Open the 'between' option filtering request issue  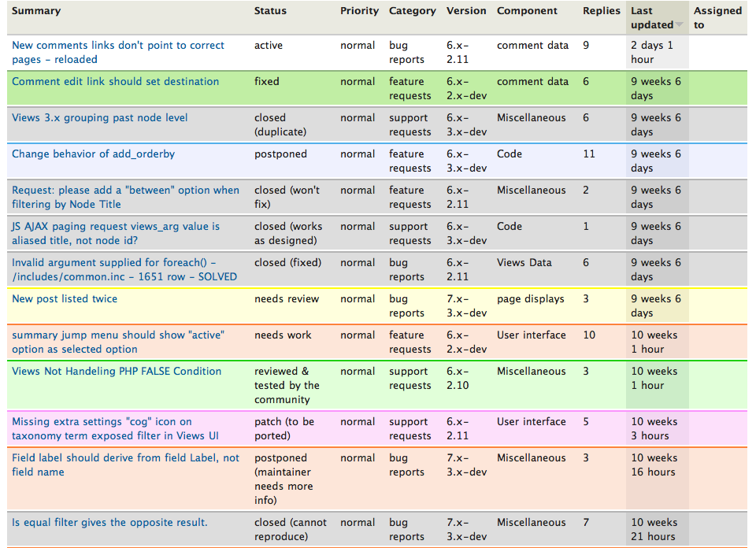[x=125, y=197]
